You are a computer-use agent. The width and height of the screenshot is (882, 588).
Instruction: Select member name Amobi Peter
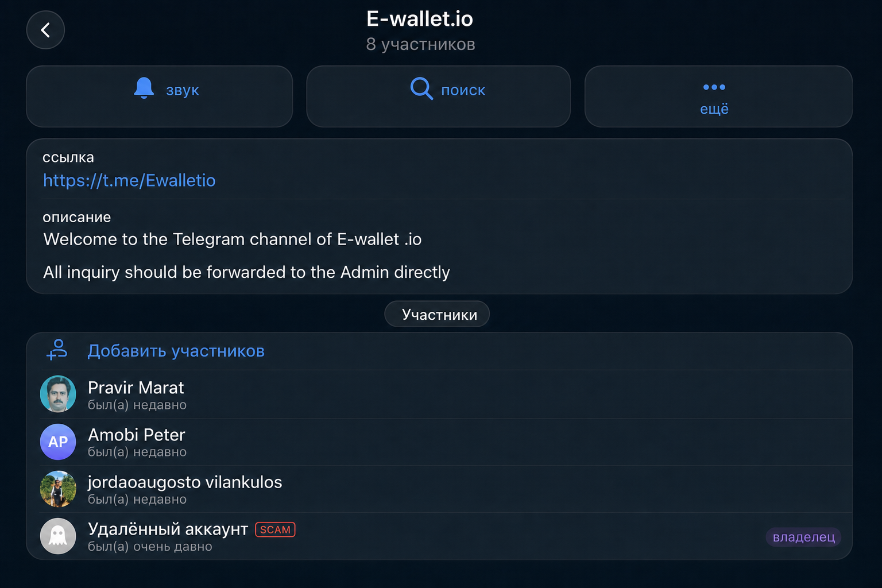[x=137, y=435]
